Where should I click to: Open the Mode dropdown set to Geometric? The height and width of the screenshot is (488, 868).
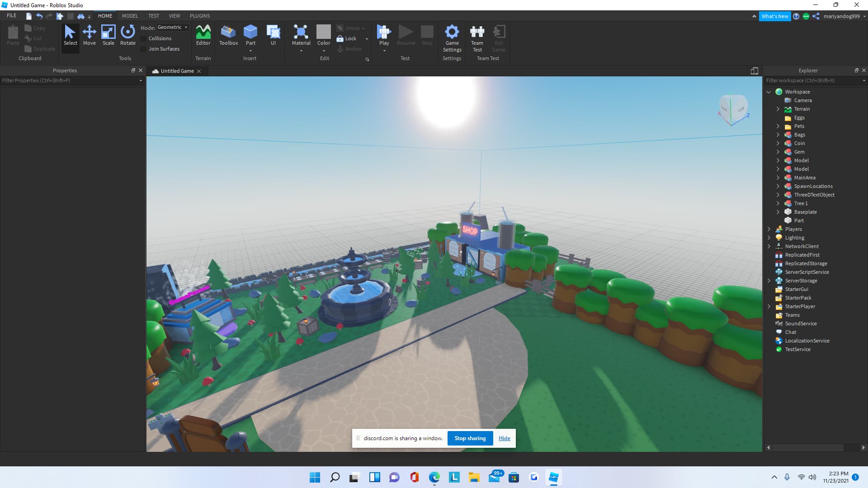(172, 27)
